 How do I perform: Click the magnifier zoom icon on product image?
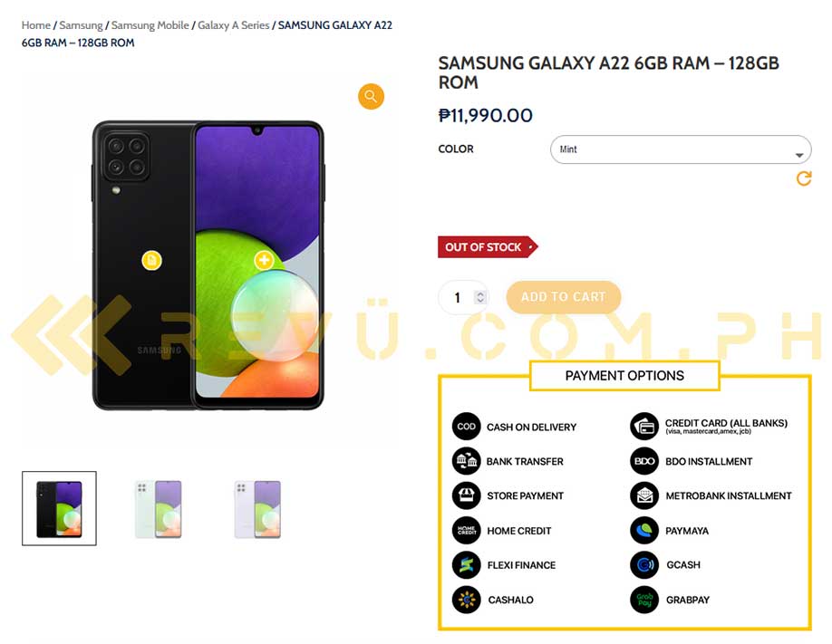pos(371,97)
